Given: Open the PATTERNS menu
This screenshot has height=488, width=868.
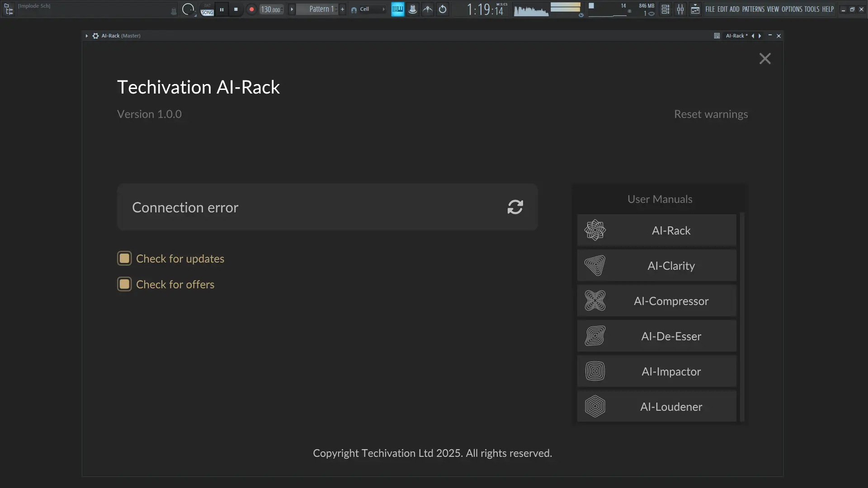Looking at the screenshot, I should click(753, 9).
